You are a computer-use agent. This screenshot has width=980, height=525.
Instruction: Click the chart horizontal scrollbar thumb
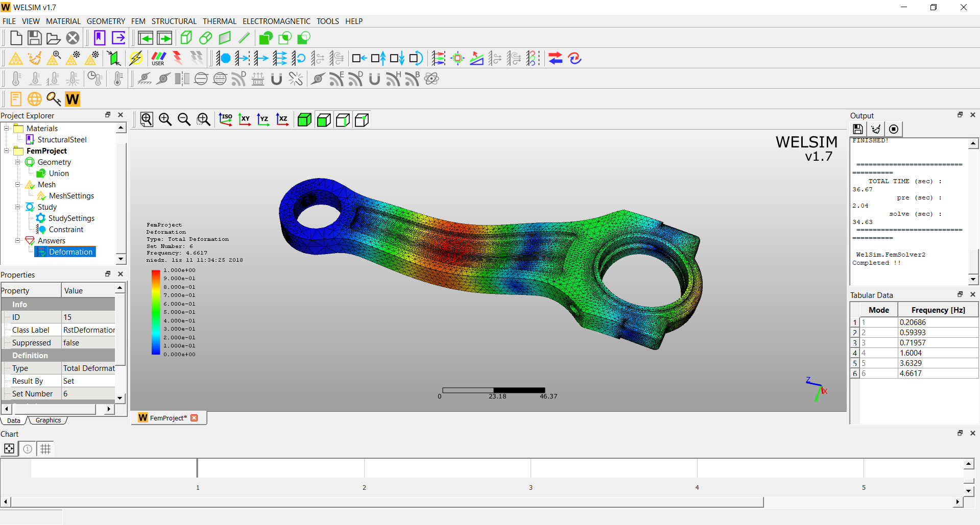click(x=387, y=502)
